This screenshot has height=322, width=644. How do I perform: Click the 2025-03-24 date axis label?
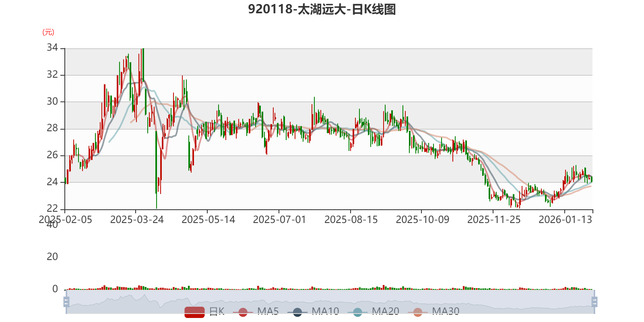(x=137, y=220)
